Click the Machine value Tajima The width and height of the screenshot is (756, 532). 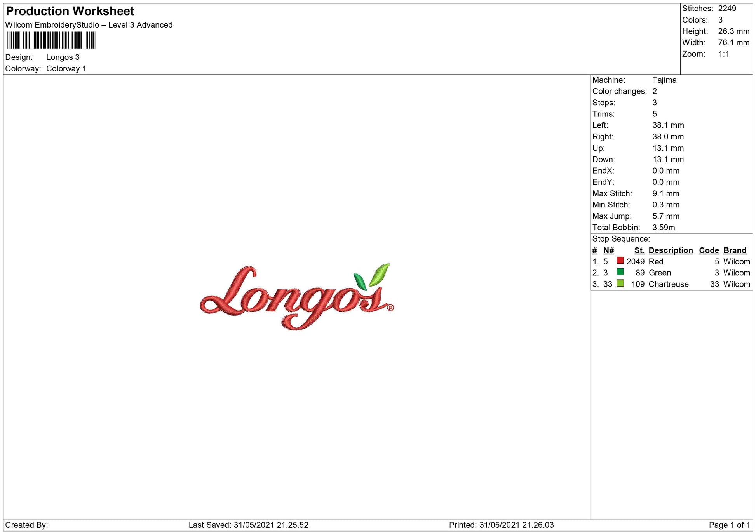pyautogui.click(x=664, y=80)
